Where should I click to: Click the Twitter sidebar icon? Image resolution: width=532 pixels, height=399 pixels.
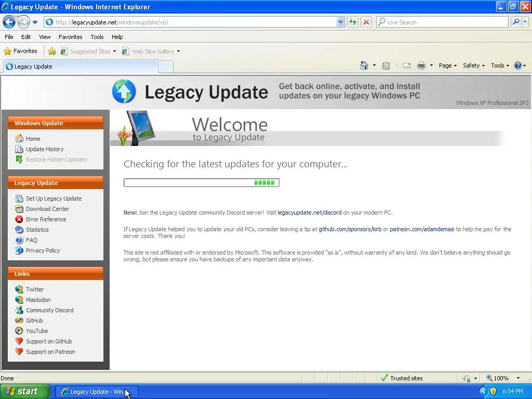tap(19, 289)
